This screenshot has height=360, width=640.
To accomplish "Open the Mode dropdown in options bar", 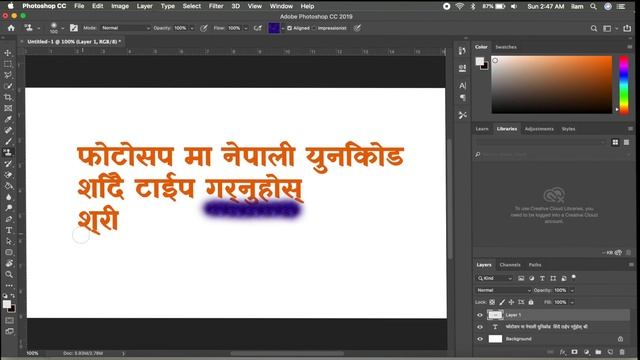I will click(x=125, y=28).
